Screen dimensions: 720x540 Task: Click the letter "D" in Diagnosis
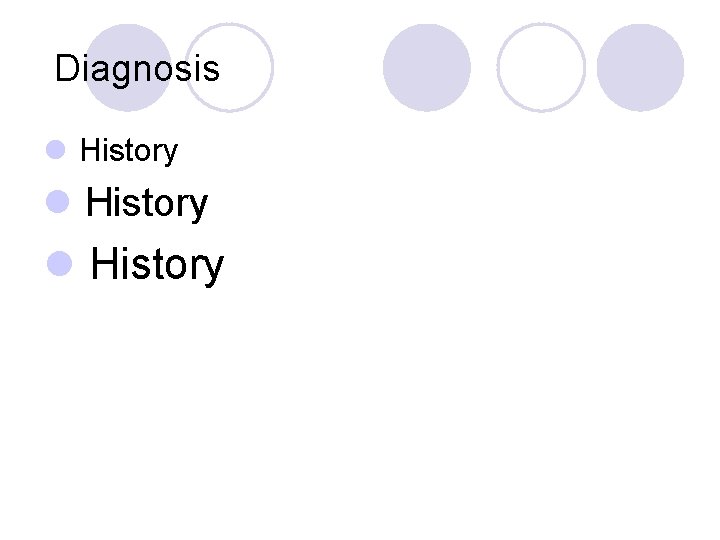[67, 68]
